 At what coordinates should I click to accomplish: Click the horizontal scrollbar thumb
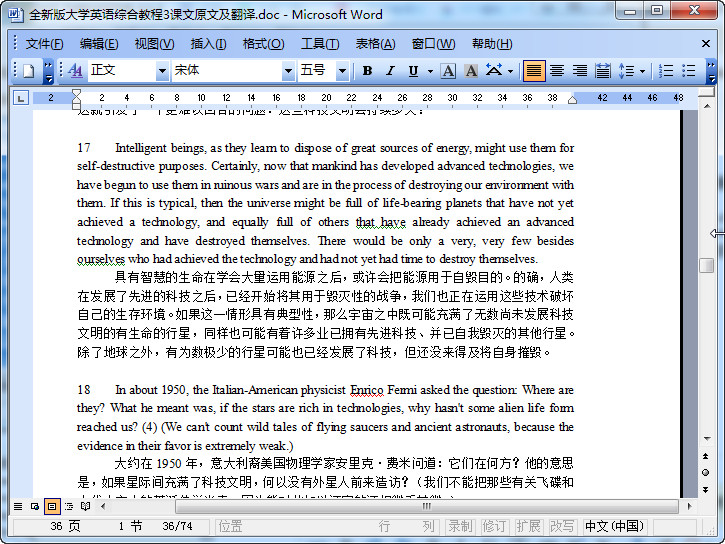click(x=426, y=507)
